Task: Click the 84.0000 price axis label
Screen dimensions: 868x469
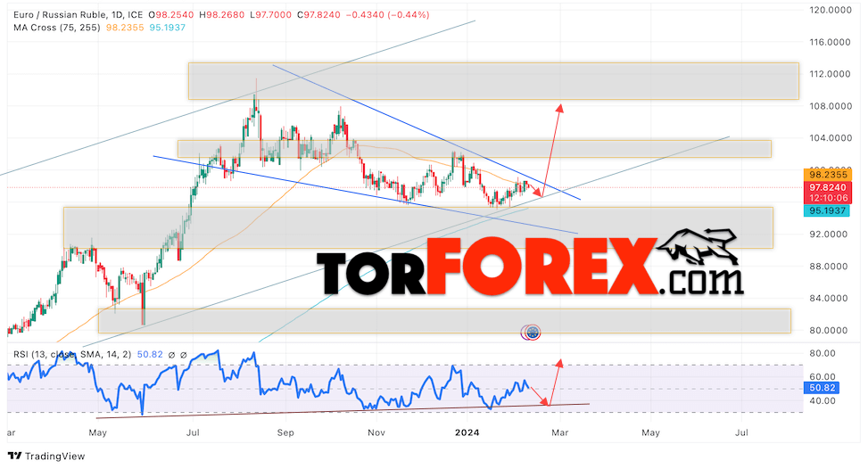Action: coord(828,299)
